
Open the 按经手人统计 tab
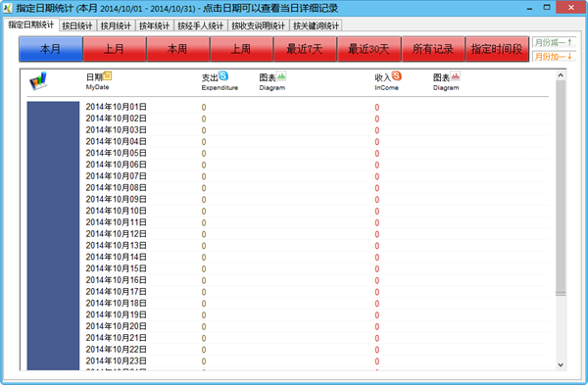[200, 25]
